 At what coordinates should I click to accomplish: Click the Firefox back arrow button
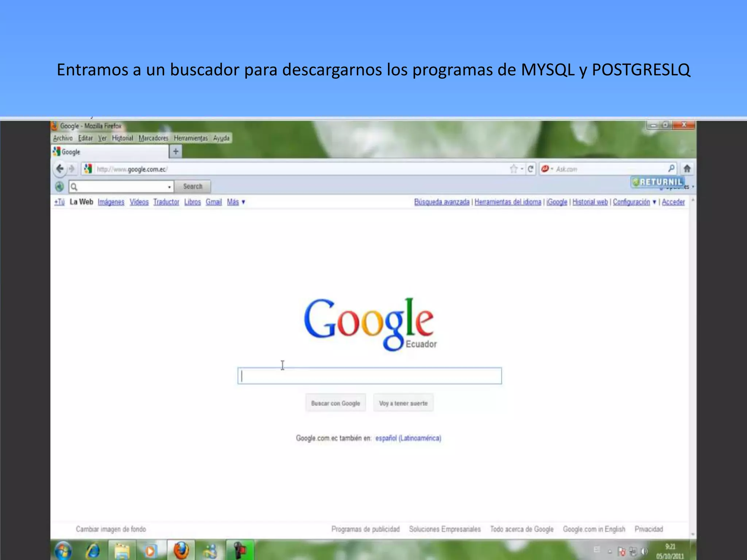(60, 169)
